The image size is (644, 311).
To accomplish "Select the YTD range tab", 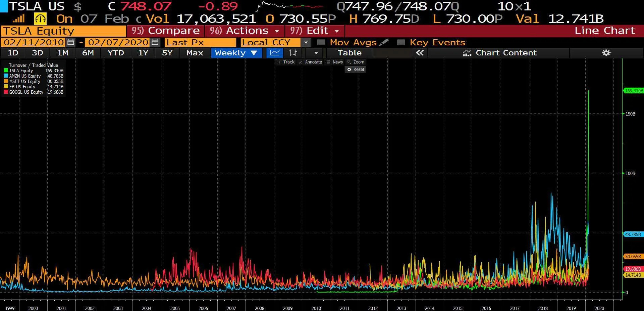I will coord(116,53).
